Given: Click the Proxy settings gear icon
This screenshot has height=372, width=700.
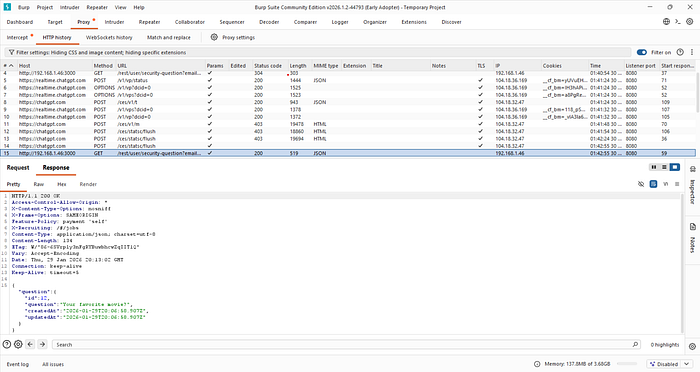Looking at the screenshot, I should coord(214,37).
